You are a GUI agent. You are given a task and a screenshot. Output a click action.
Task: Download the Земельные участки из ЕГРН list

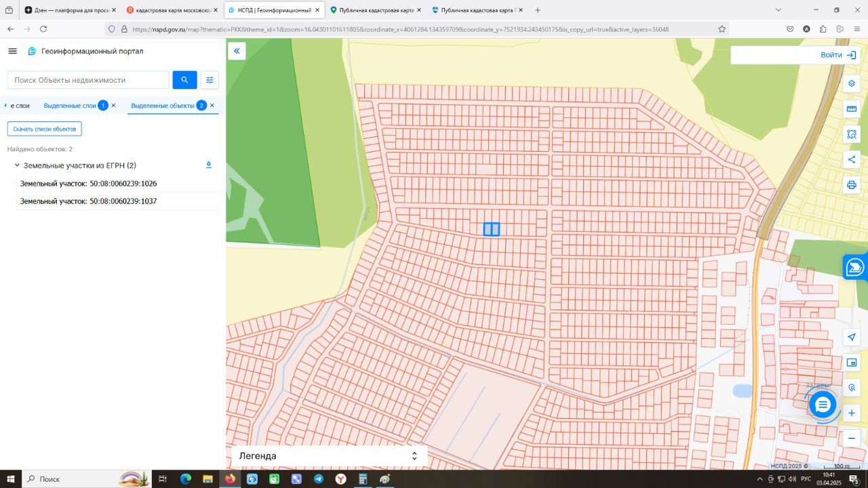pos(209,165)
